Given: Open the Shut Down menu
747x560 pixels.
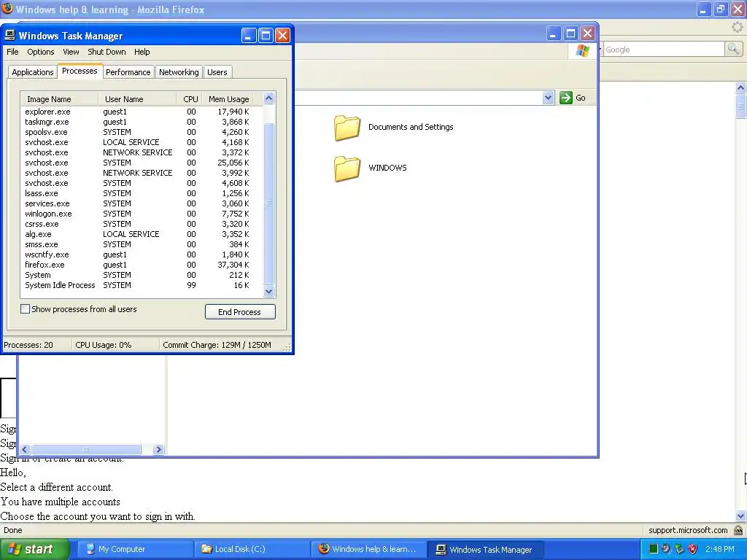Looking at the screenshot, I should (107, 52).
